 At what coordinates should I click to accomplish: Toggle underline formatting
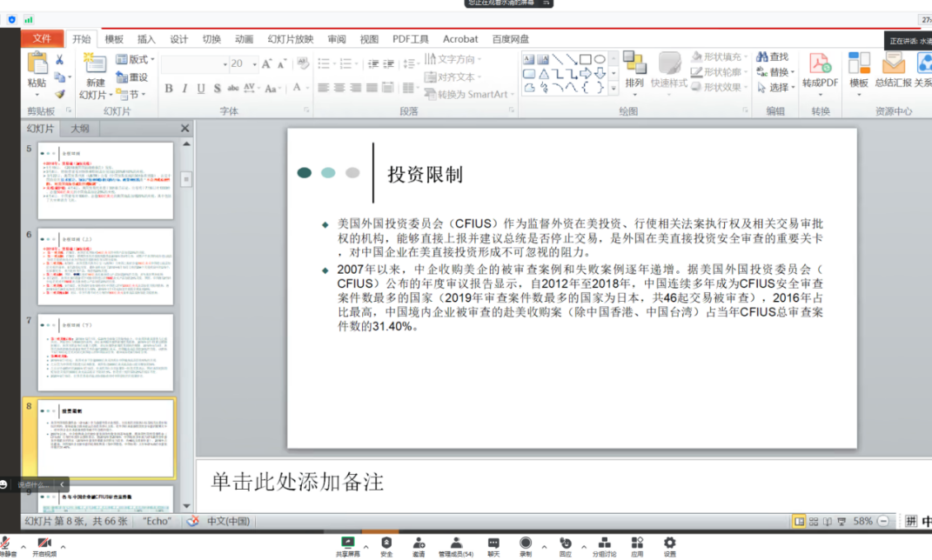[x=201, y=88]
